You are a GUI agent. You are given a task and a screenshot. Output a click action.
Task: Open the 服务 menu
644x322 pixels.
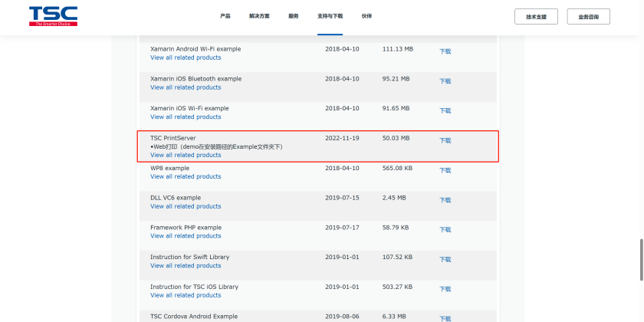[293, 16]
